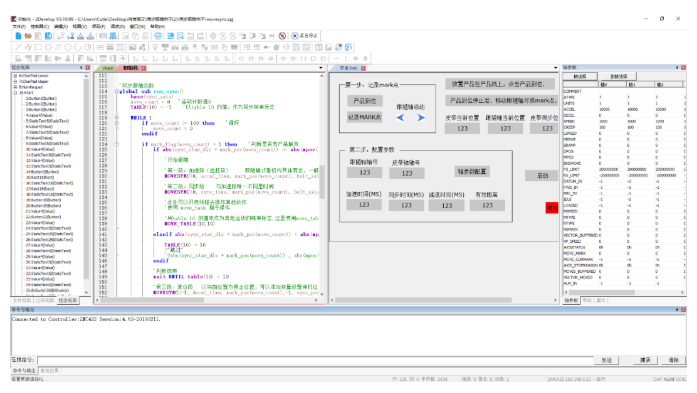
Task: Click the 产品到位 button
Action: click(365, 101)
